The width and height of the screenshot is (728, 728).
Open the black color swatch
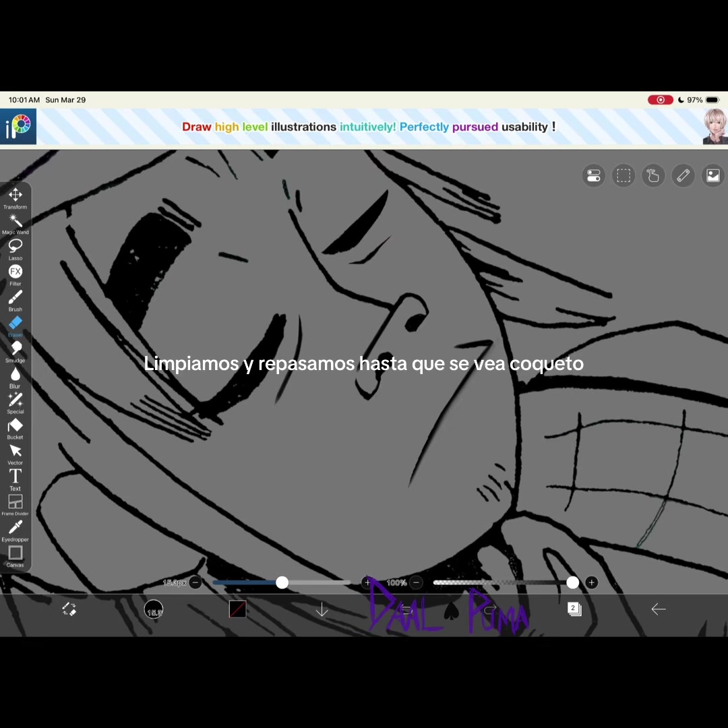click(238, 609)
